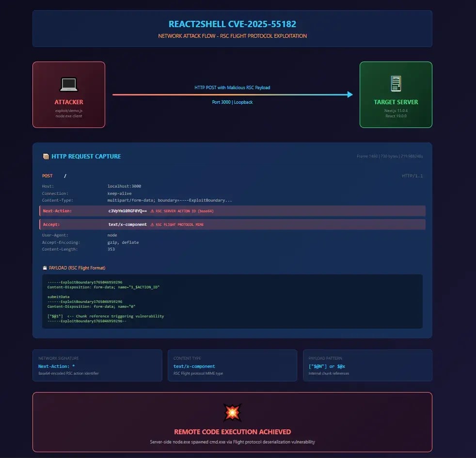Select the HTTP/1.1 version label
The image size is (476, 458).
coord(413,176)
